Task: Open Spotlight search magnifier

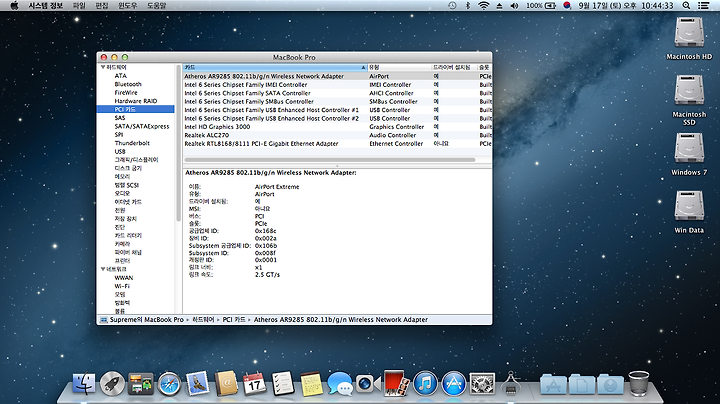Action: tap(686, 6)
